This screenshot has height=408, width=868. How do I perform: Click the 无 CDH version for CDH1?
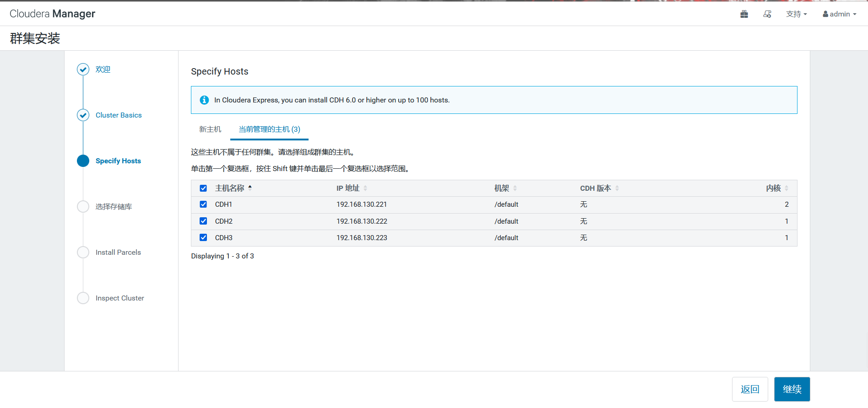pos(584,204)
